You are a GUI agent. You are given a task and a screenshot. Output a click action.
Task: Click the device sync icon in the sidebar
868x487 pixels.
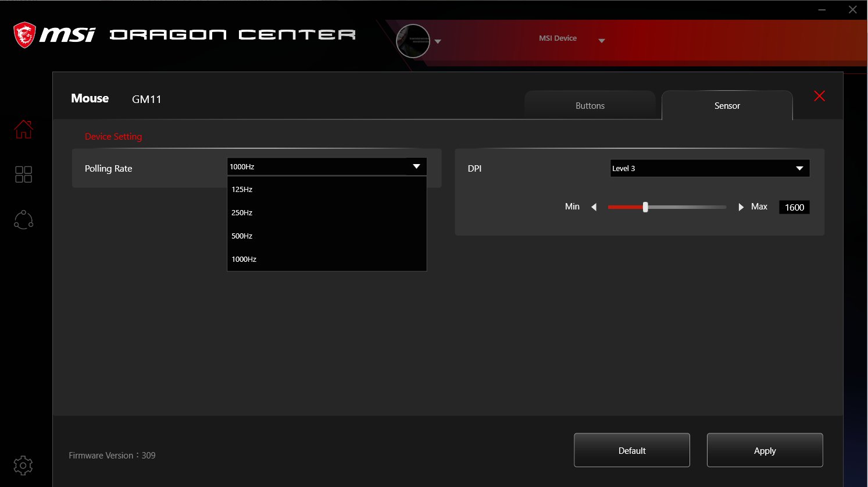coord(23,219)
